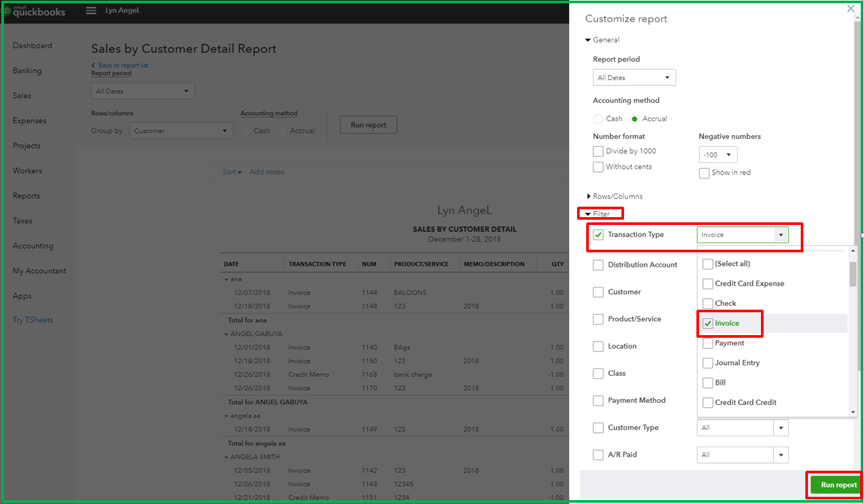Screen dimensions: 864x504
Task: Click the up arrow of the dropdown list scrollbar
Action: coord(853,251)
